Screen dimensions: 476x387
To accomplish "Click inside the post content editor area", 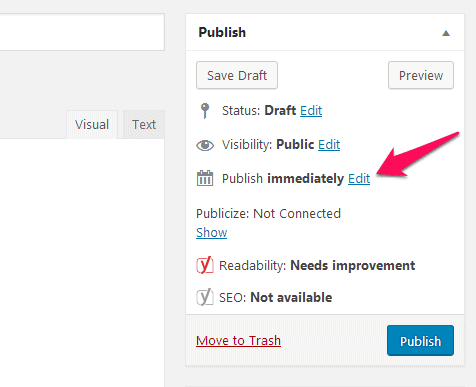I will pos(82,263).
